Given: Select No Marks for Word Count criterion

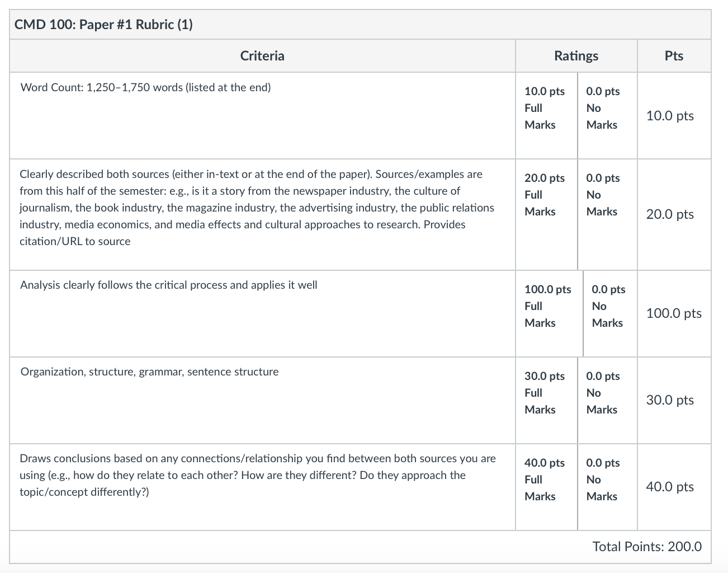Looking at the screenshot, I should click(607, 115).
